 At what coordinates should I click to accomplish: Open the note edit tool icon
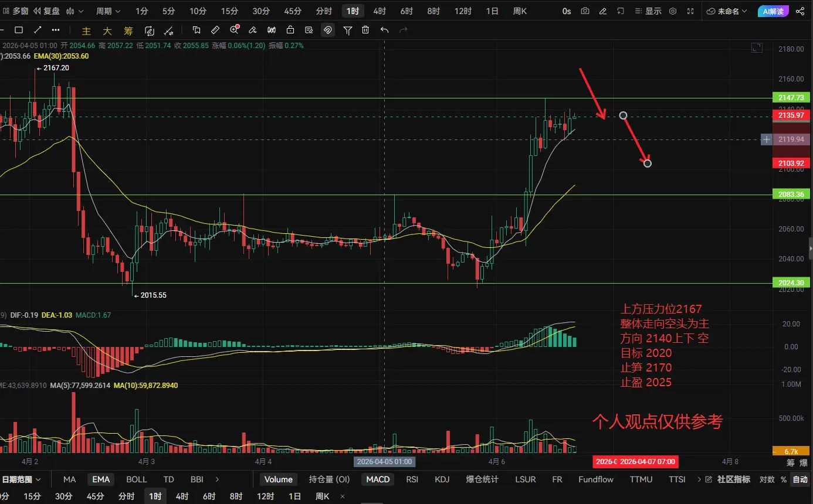(x=309, y=30)
